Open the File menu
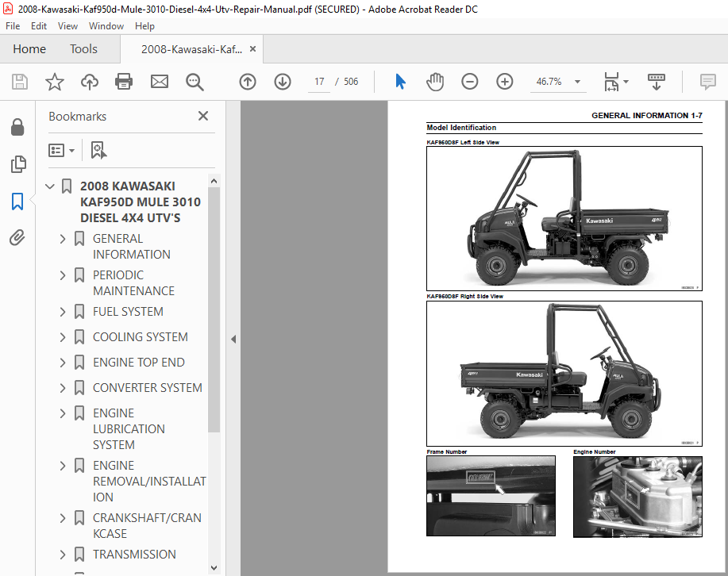Image resolution: width=728 pixels, height=576 pixels. point(13,26)
